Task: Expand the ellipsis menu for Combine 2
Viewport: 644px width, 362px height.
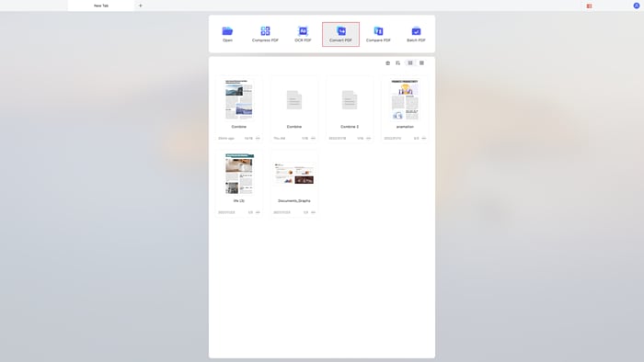Action: point(368,138)
